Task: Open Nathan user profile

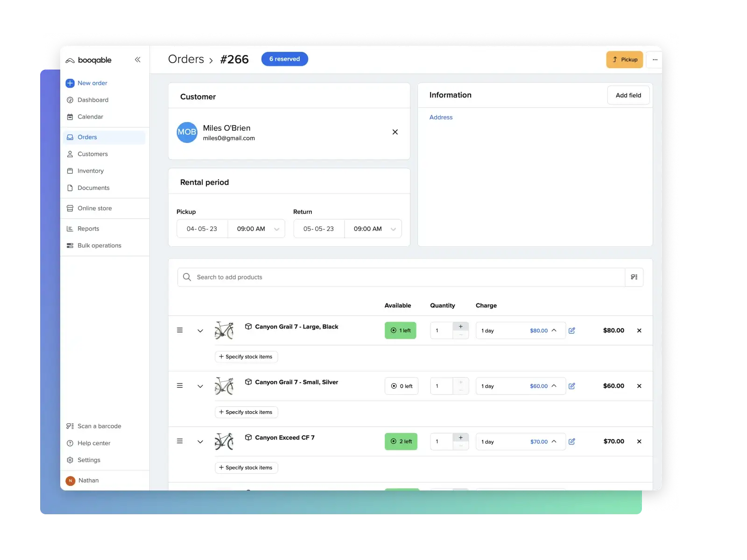Action: pyautogui.click(x=82, y=480)
